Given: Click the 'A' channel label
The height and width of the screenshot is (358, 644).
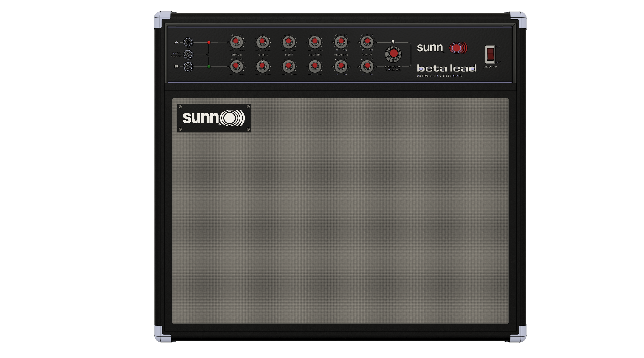Looking at the screenshot, I should coord(177,43).
